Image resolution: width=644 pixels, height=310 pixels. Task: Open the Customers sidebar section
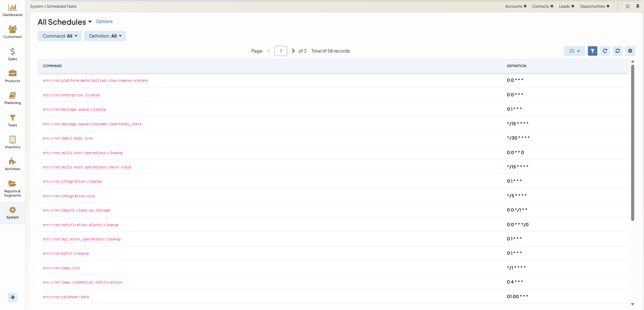pyautogui.click(x=13, y=32)
